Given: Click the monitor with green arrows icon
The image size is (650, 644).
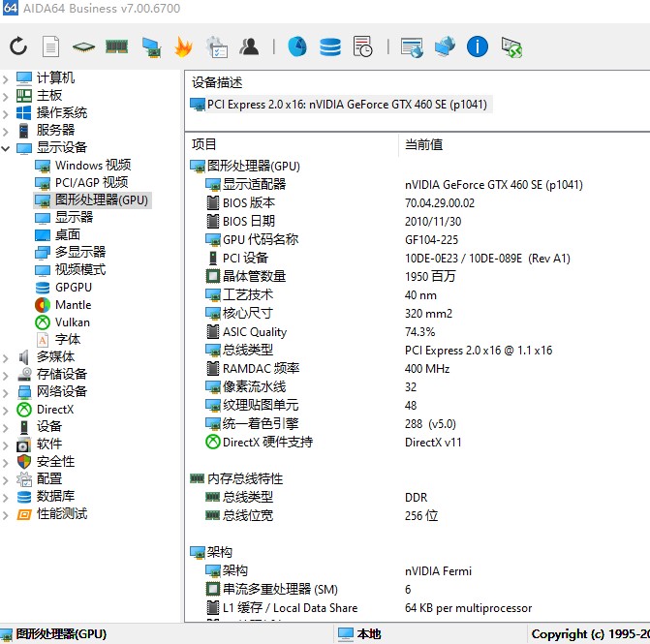Looking at the screenshot, I should (x=511, y=47).
